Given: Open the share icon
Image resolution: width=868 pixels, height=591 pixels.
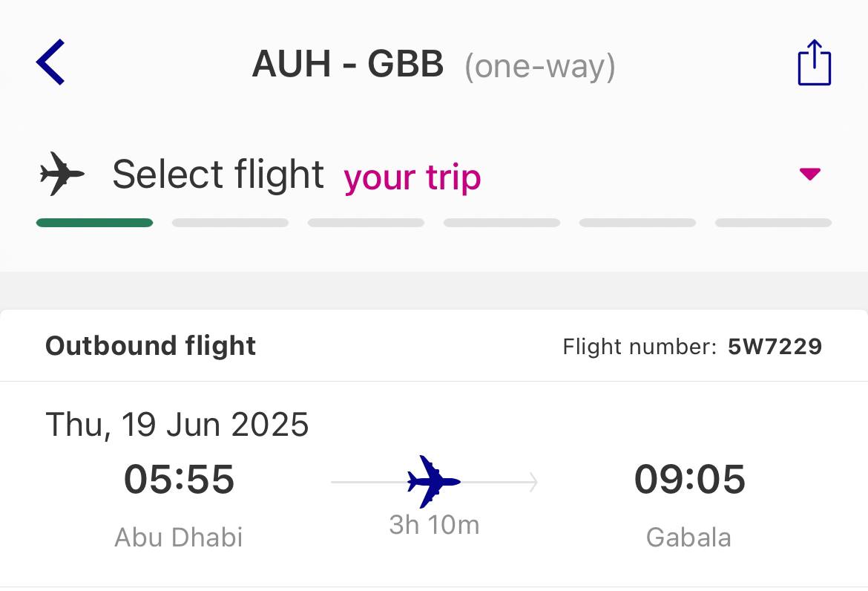Looking at the screenshot, I should tap(814, 63).
